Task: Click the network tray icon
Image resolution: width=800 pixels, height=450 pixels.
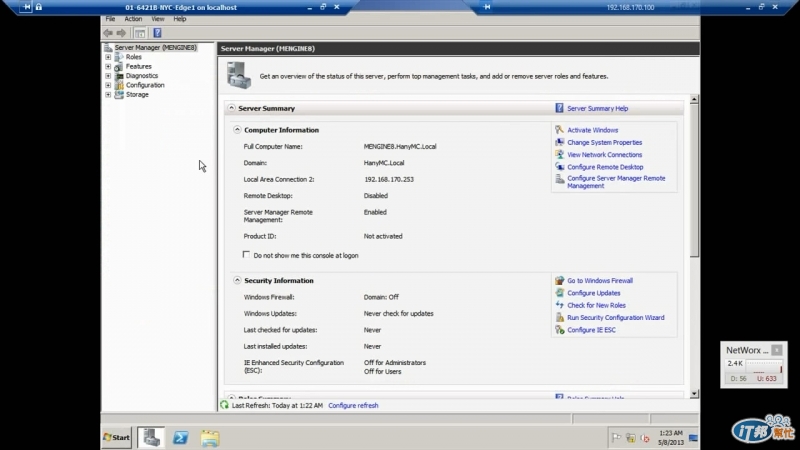Action: pyautogui.click(x=631, y=438)
